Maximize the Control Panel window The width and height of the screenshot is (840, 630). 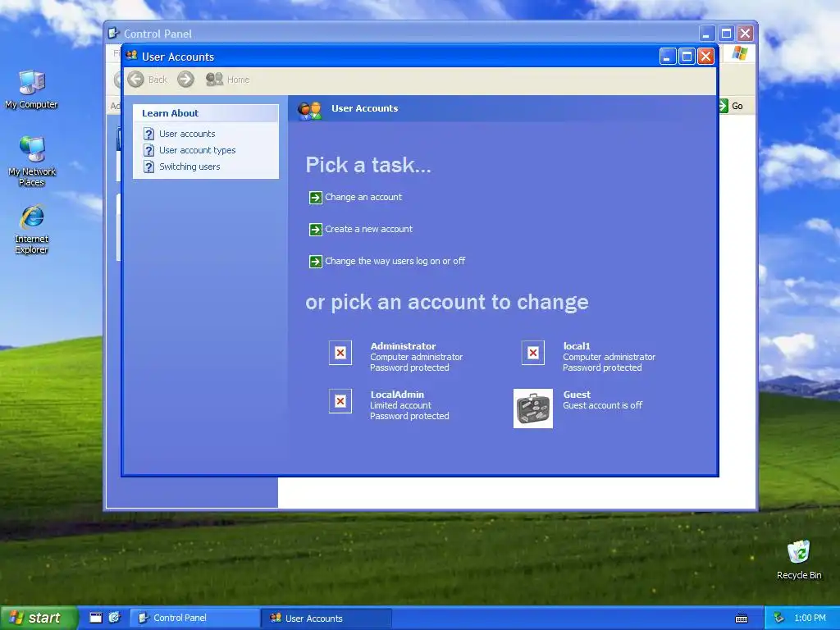coord(726,34)
